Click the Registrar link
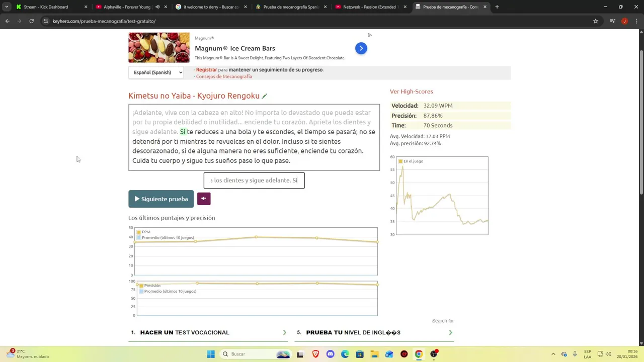The height and width of the screenshot is (362, 644). pyautogui.click(x=206, y=70)
